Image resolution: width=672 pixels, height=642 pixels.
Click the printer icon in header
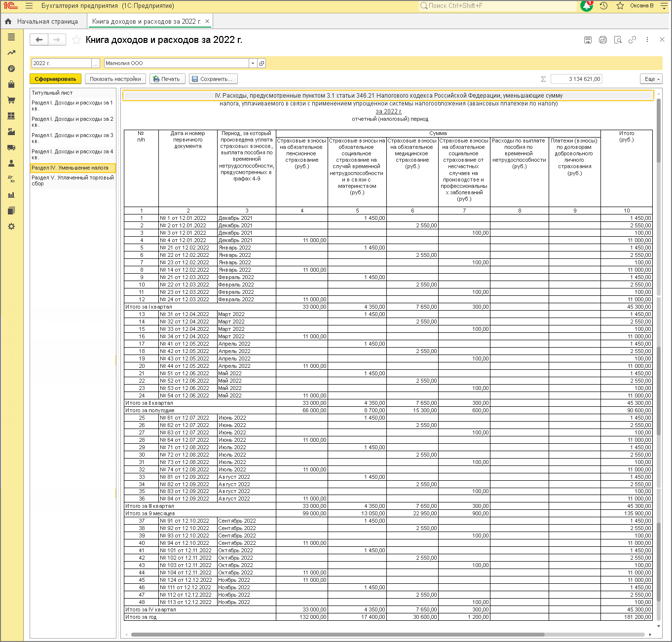(x=603, y=40)
